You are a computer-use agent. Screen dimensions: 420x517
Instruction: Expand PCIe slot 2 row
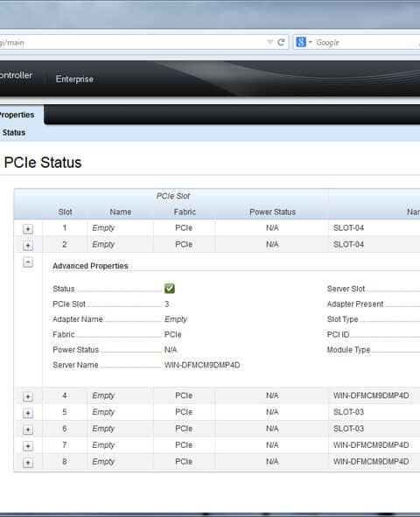pyautogui.click(x=28, y=245)
